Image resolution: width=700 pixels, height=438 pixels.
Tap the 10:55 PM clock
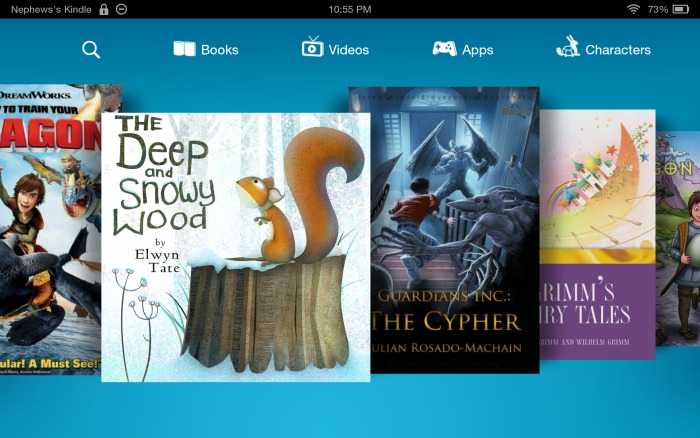tap(350, 9)
